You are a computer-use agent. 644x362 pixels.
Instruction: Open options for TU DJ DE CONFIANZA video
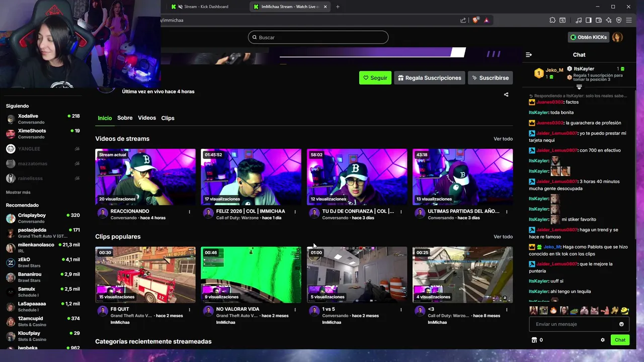(x=401, y=212)
